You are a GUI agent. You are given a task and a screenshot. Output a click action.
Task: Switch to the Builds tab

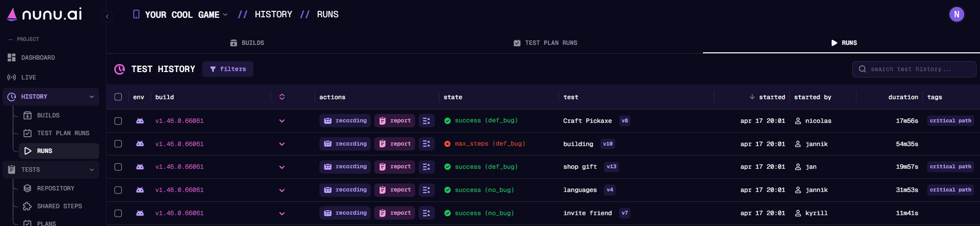(x=247, y=43)
